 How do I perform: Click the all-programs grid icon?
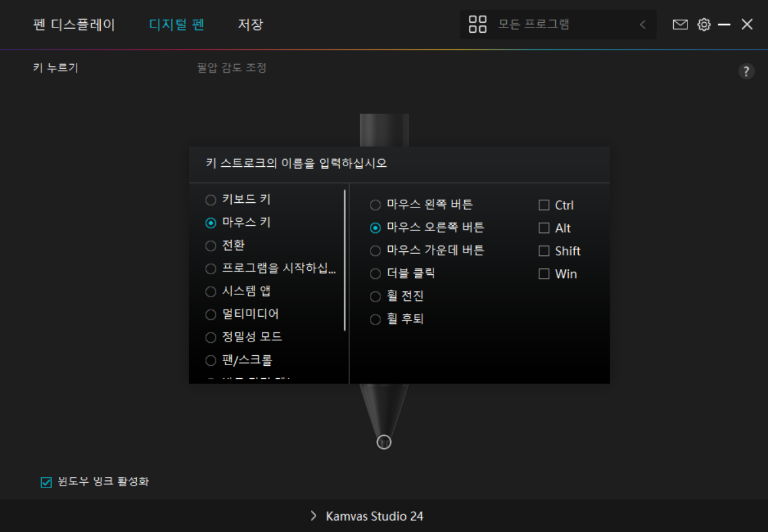click(x=477, y=24)
